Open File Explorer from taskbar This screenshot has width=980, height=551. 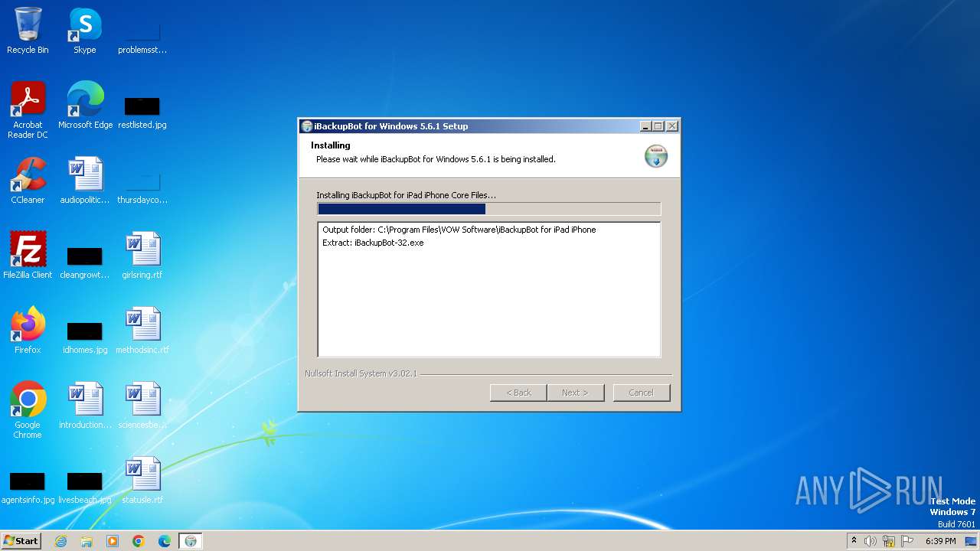87,541
